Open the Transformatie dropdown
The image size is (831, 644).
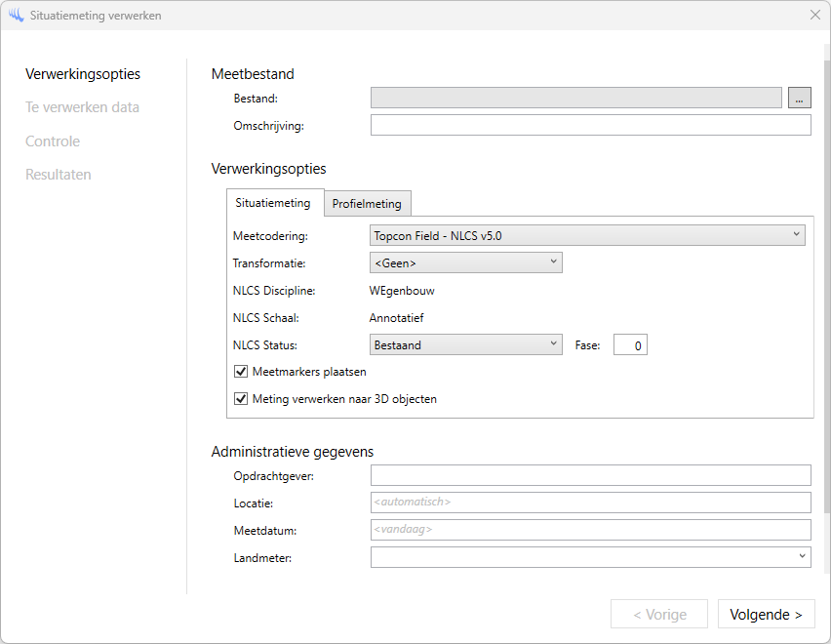pos(465,262)
